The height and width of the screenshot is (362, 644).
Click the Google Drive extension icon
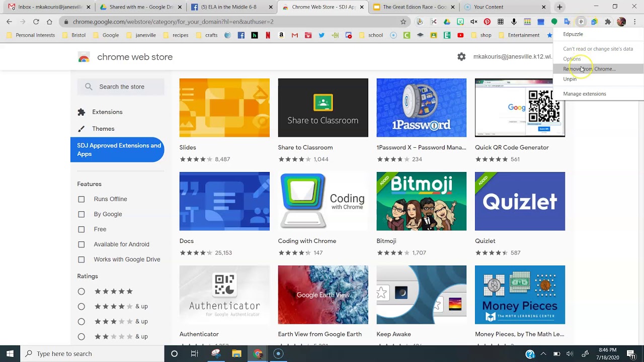[447, 22]
